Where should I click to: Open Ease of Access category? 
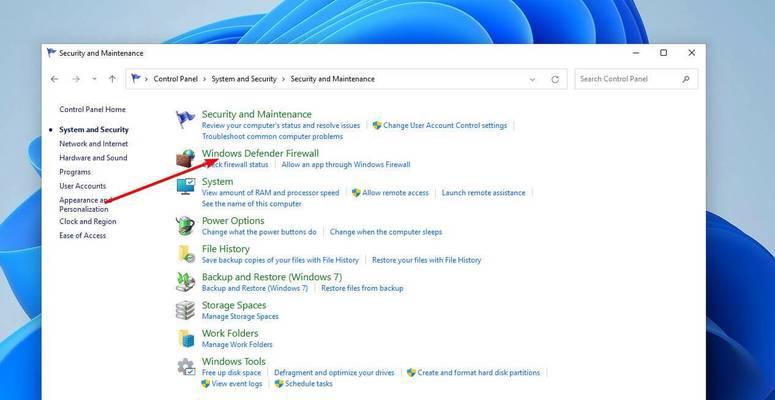click(83, 236)
